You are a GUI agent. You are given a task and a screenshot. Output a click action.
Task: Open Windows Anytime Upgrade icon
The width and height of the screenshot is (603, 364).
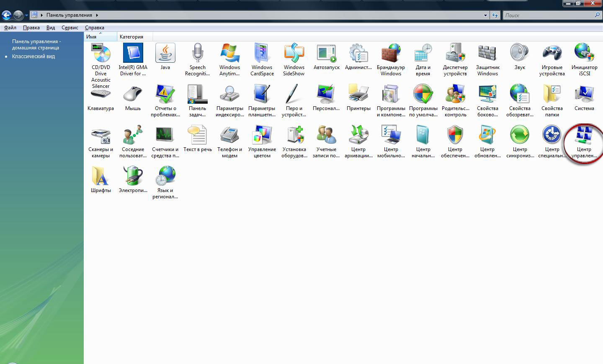pyautogui.click(x=230, y=54)
